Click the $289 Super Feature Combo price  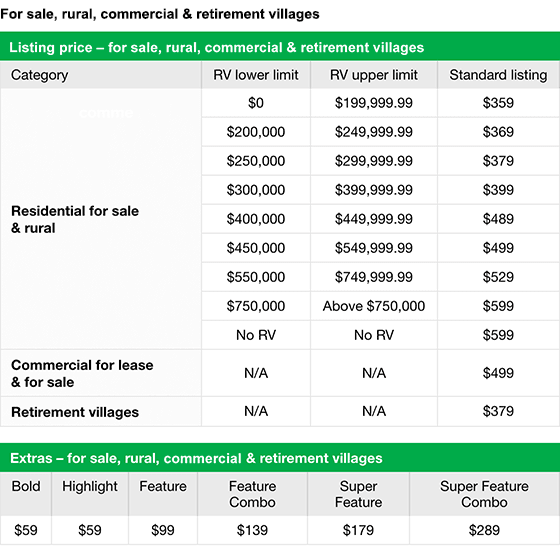click(x=484, y=530)
